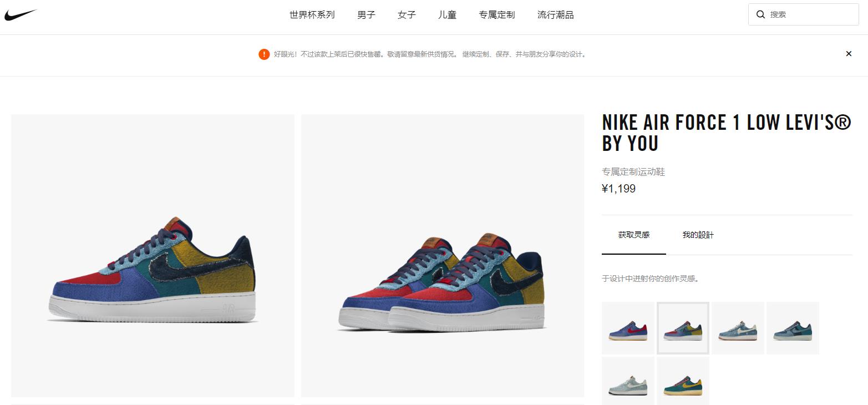This screenshot has height=405, width=868.
Task: Click the 搜索 search input field
Action: click(804, 14)
